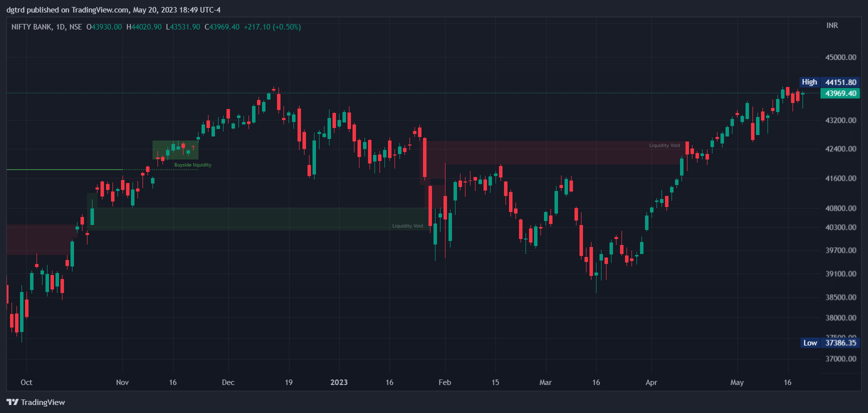The image size is (868, 413).
Task: Click the publish header text by dgtrd
Action: click(x=113, y=10)
